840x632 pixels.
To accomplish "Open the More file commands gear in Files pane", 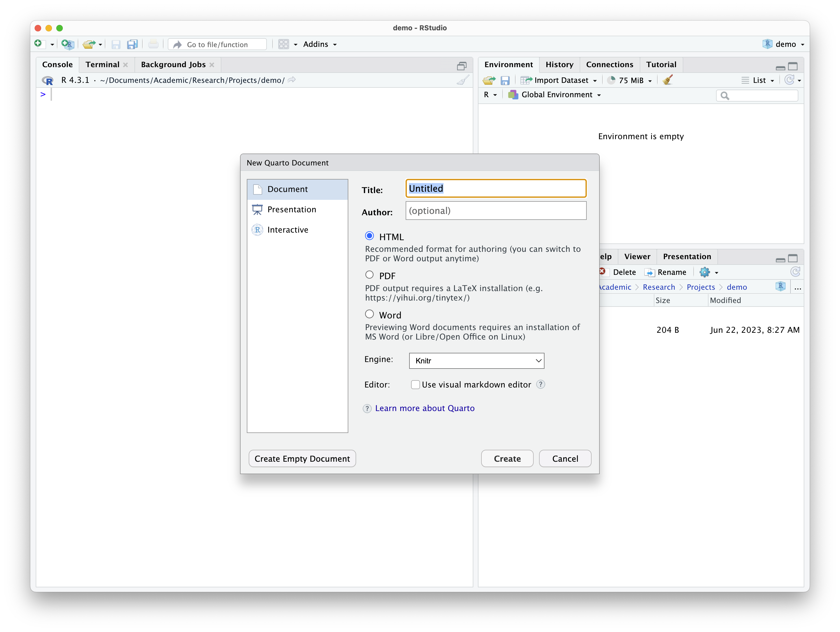I will 705,272.
